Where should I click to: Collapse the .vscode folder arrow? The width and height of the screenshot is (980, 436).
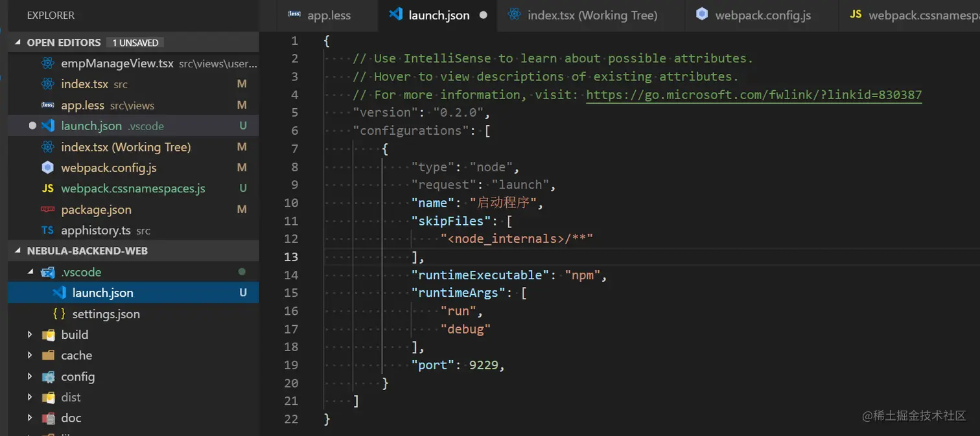pos(30,272)
